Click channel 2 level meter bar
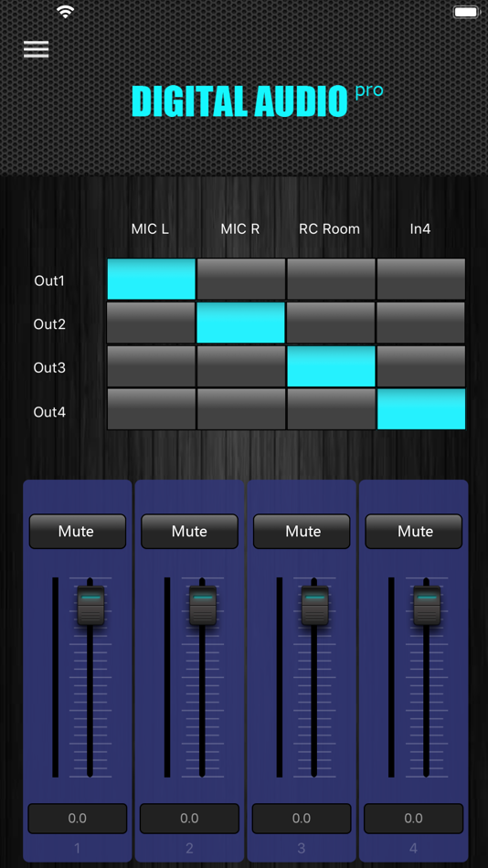Image resolution: width=488 pixels, height=868 pixels. click(x=167, y=677)
